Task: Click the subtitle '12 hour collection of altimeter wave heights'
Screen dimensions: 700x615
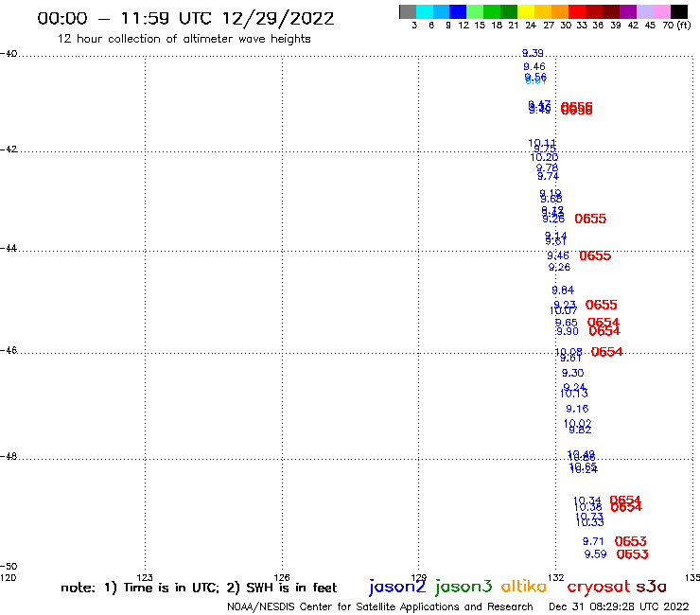Action: tap(184, 39)
